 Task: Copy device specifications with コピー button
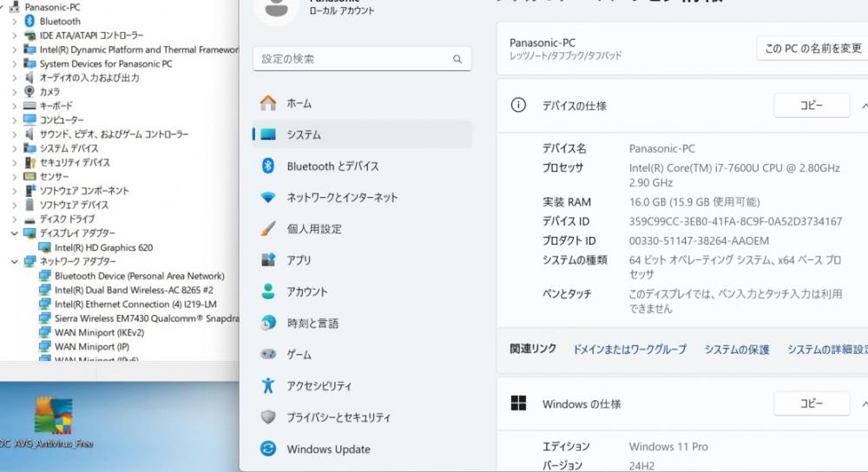pyautogui.click(x=812, y=105)
